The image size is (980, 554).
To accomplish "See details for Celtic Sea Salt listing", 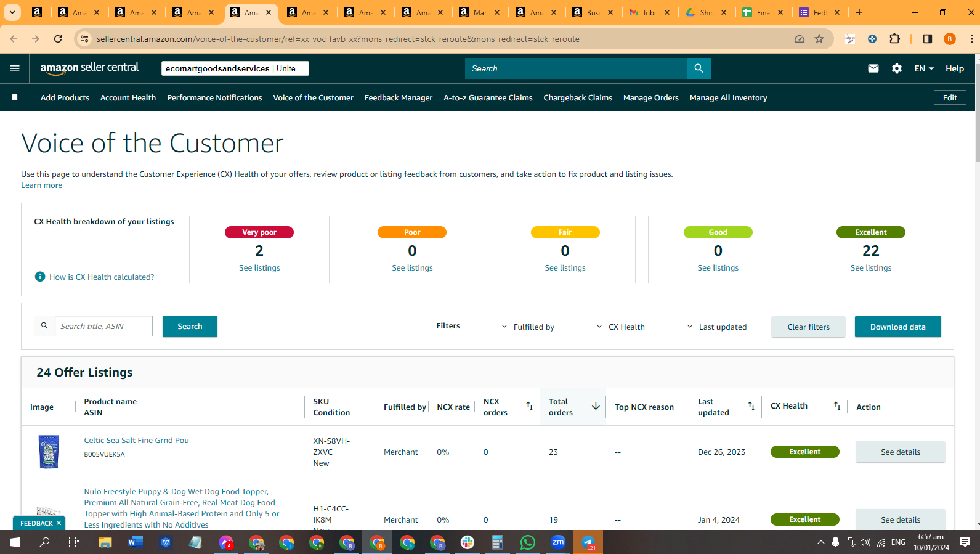I will click(x=900, y=452).
